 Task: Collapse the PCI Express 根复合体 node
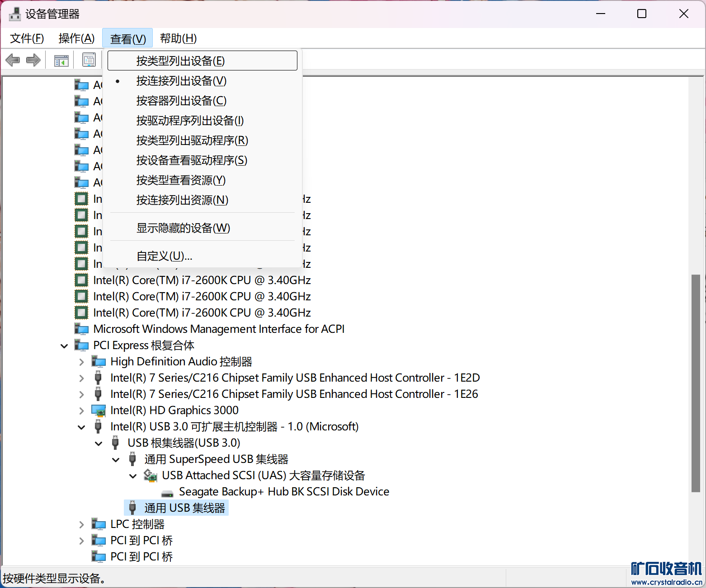pyautogui.click(x=64, y=346)
